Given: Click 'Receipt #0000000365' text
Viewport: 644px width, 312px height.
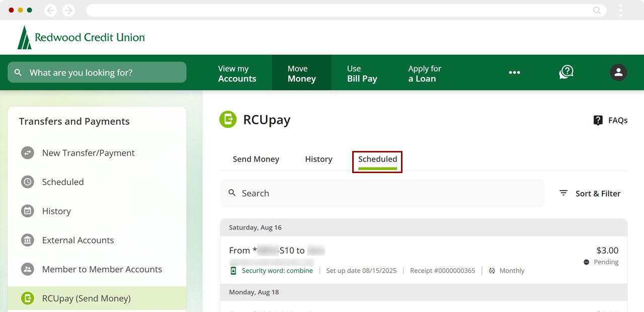Looking at the screenshot, I should [443, 271].
